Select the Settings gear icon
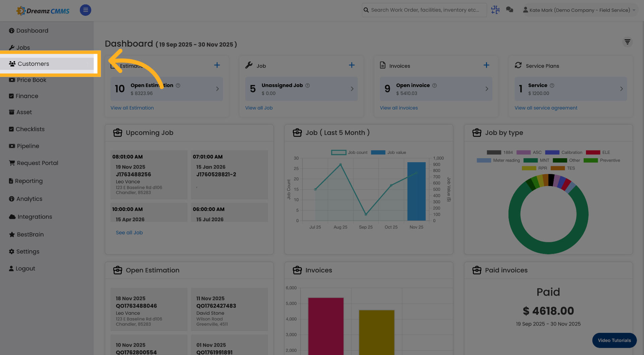This screenshot has height=355, width=644. coord(11,251)
